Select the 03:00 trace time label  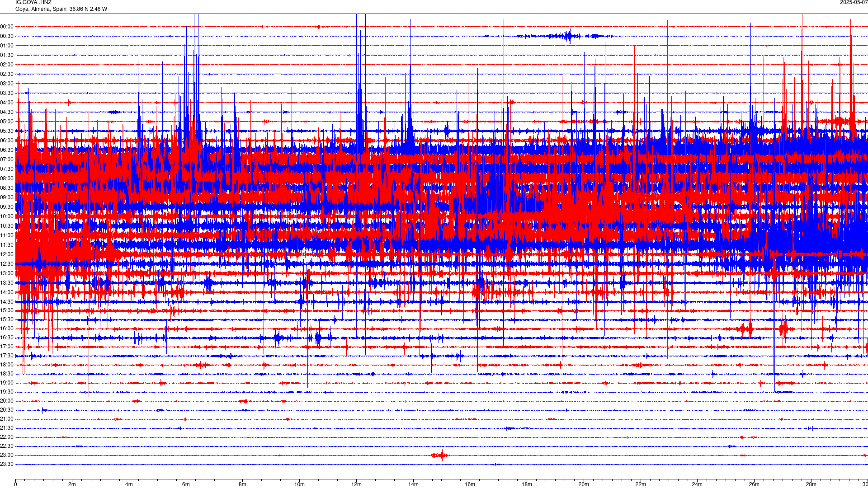[x=7, y=84]
